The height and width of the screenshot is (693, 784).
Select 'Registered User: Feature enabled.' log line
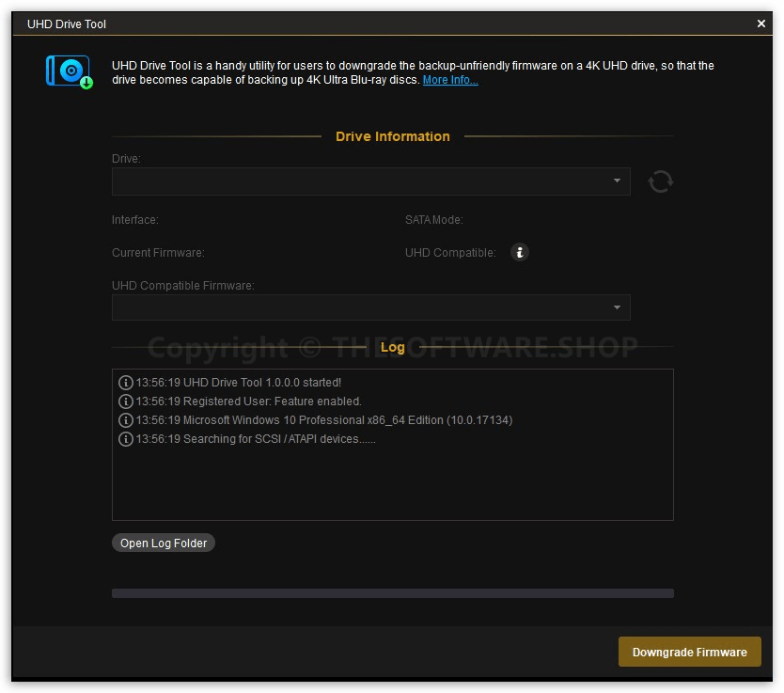coord(248,402)
